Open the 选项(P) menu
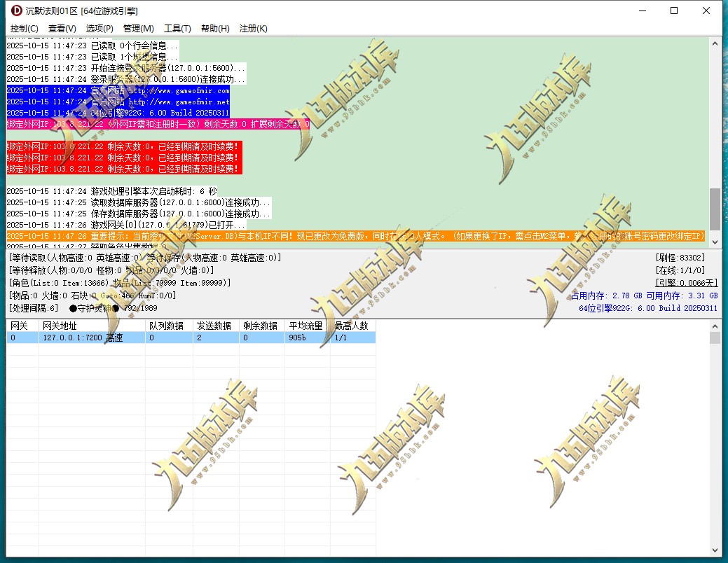Image resolution: width=728 pixels, height=563 pixels. (99, 28)
